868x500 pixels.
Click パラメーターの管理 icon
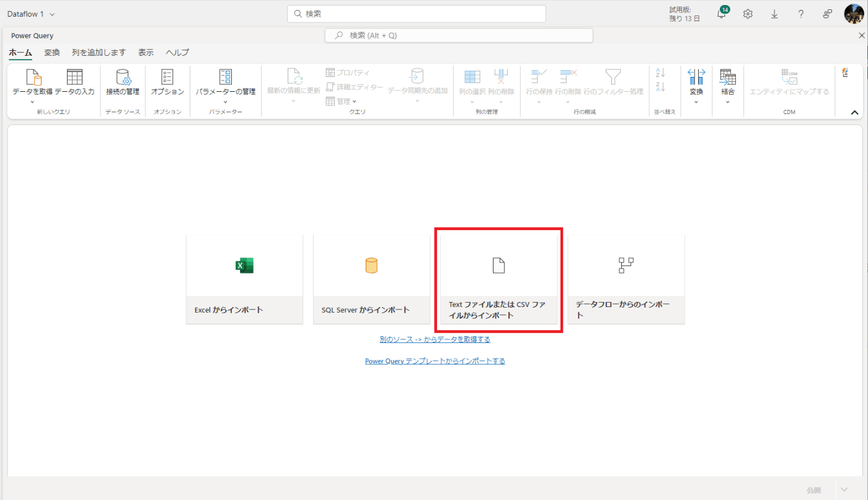226,77
